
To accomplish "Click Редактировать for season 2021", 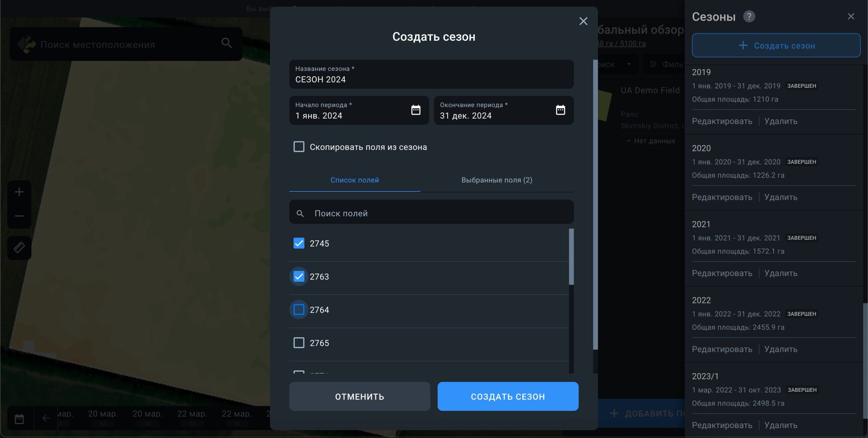I will tap(722, 273).
